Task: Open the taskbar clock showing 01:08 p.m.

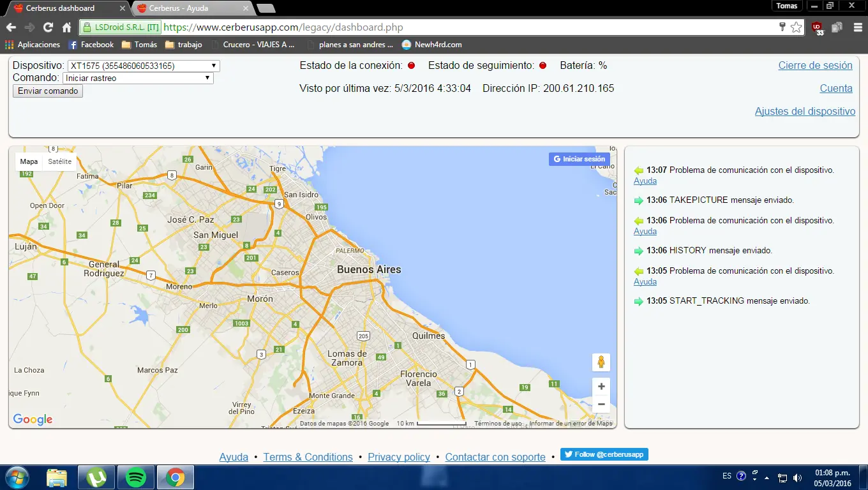Action: [x=833, y=477]
